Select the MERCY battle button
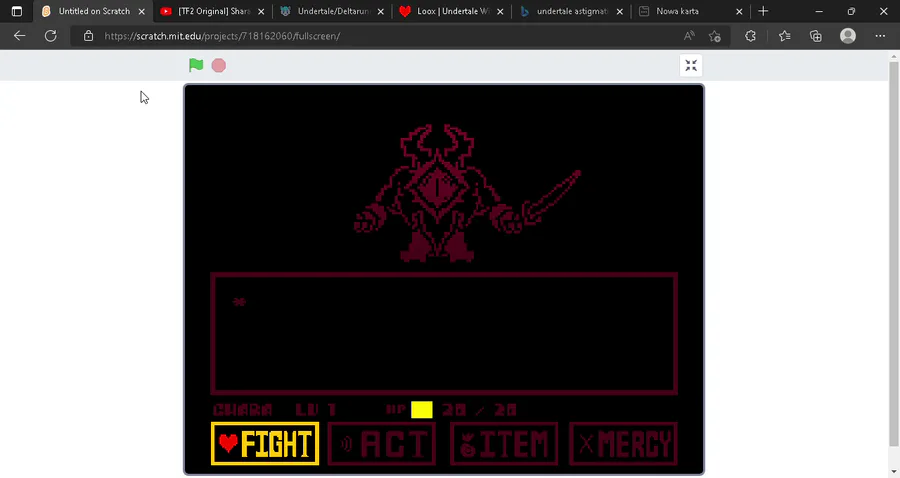The height and width of the screenshot is (478, 900). point(623,444)
